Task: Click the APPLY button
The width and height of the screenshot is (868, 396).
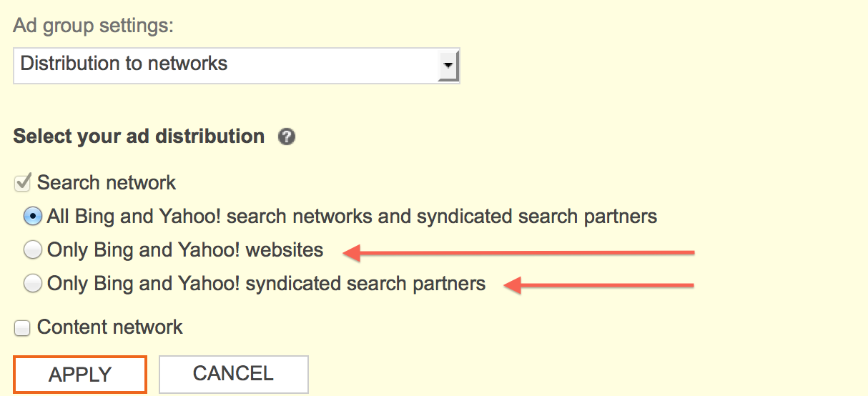Action: (80, 375)
